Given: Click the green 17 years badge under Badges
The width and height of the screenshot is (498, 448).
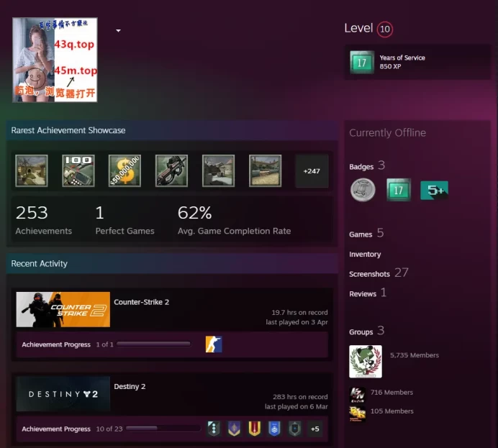Looking at the screenshot, I should [399, 190].
